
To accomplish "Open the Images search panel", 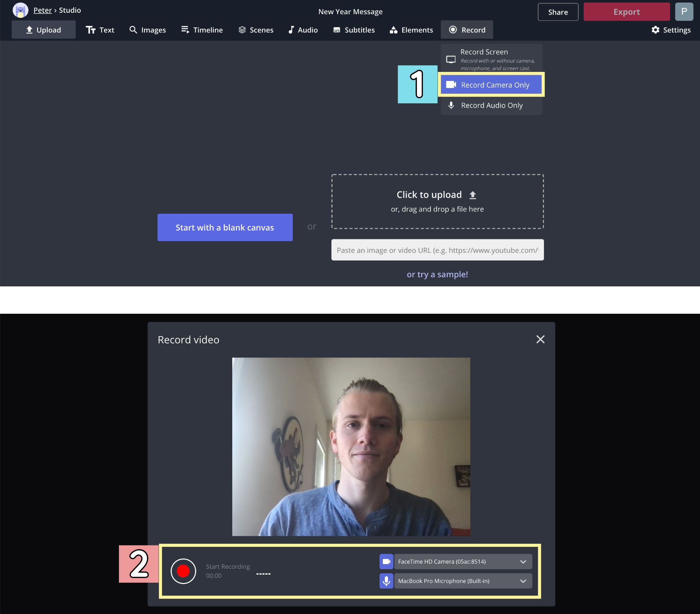I will [147, 30].
